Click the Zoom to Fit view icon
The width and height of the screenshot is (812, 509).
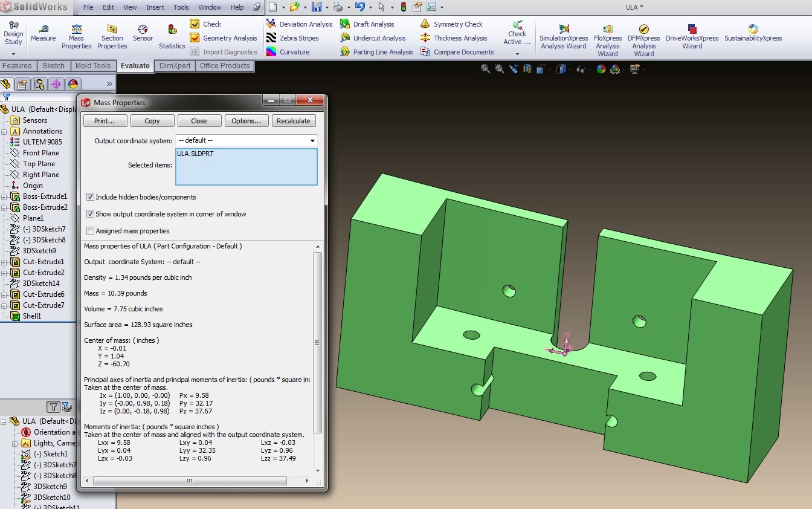485,69
